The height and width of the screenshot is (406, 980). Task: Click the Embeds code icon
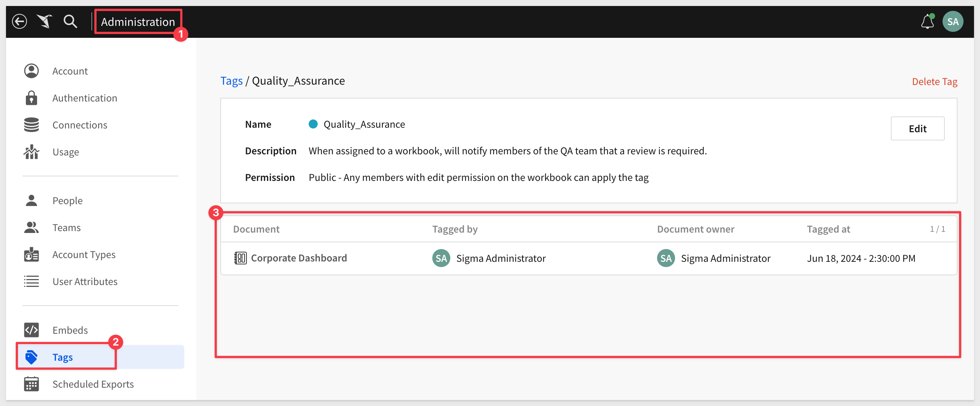[31, 330]
